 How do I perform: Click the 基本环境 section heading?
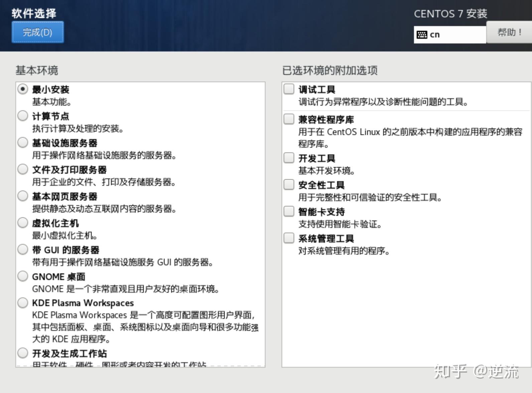pos(37,70)
